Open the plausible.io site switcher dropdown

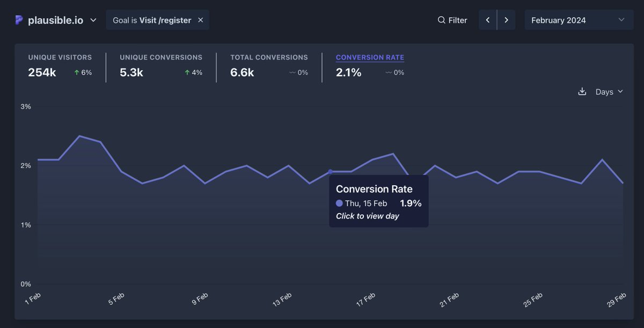click(x=56, y=20)
